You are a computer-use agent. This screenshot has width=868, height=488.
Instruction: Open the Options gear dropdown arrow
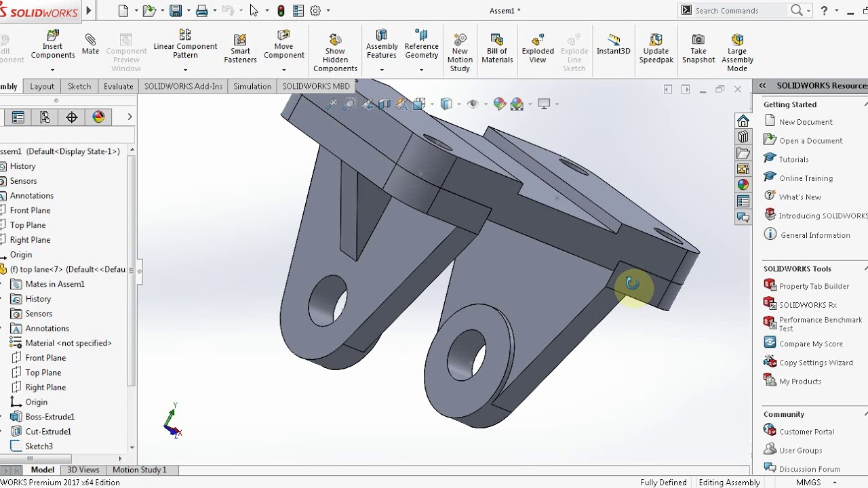click(328, 11)
